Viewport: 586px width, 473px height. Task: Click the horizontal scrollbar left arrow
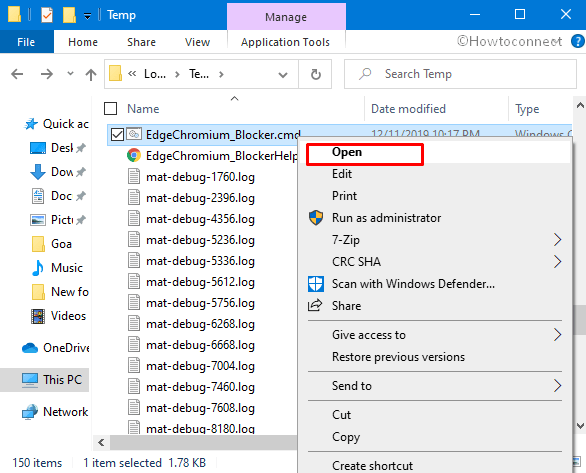101,443
